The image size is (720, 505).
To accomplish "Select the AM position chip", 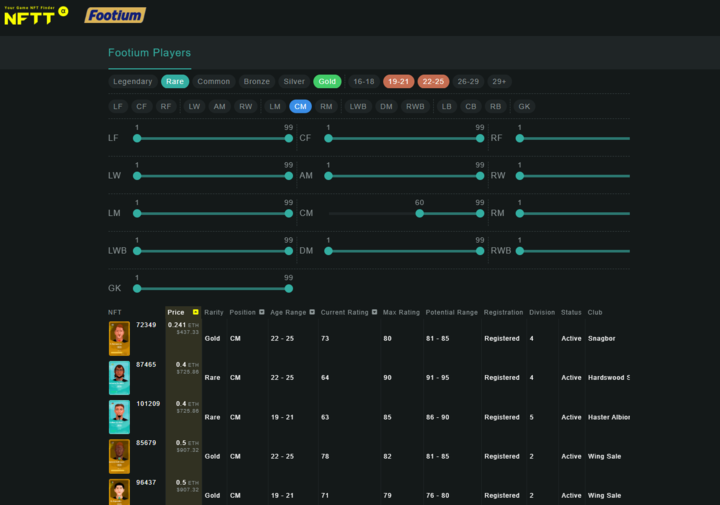I will click(x=219, y=107).
